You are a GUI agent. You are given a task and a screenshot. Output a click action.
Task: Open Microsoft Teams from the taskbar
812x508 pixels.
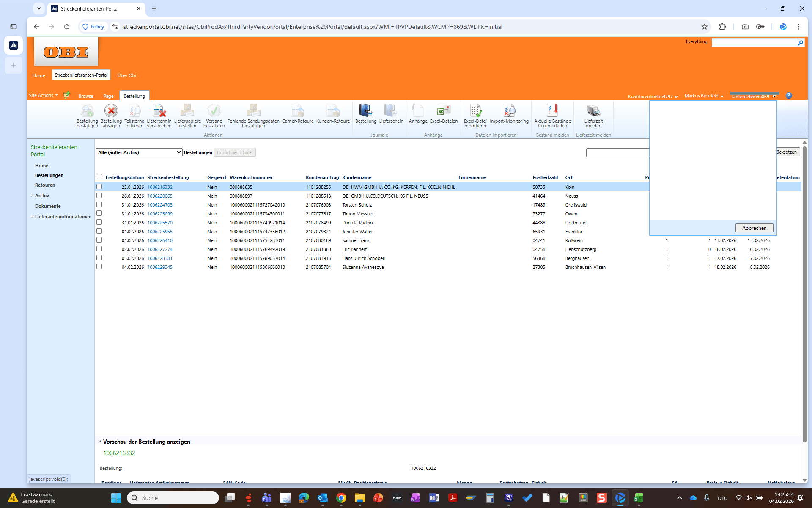click(x=266, y=498)
